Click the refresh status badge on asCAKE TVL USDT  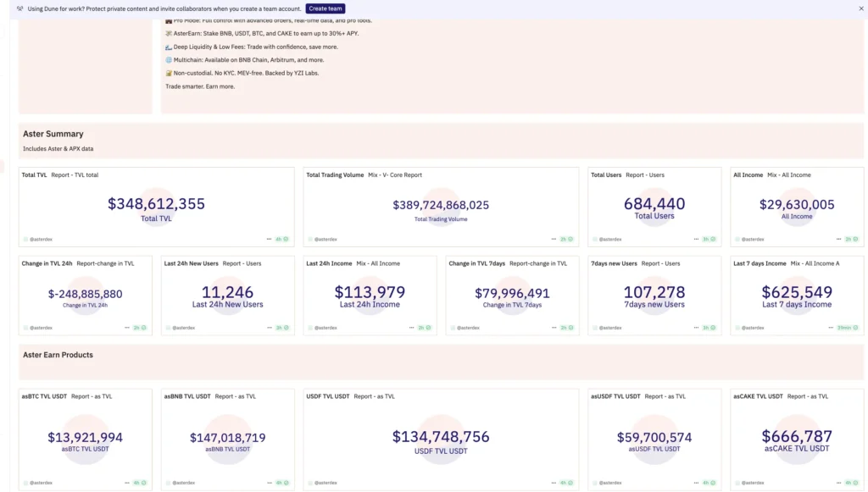851,483
